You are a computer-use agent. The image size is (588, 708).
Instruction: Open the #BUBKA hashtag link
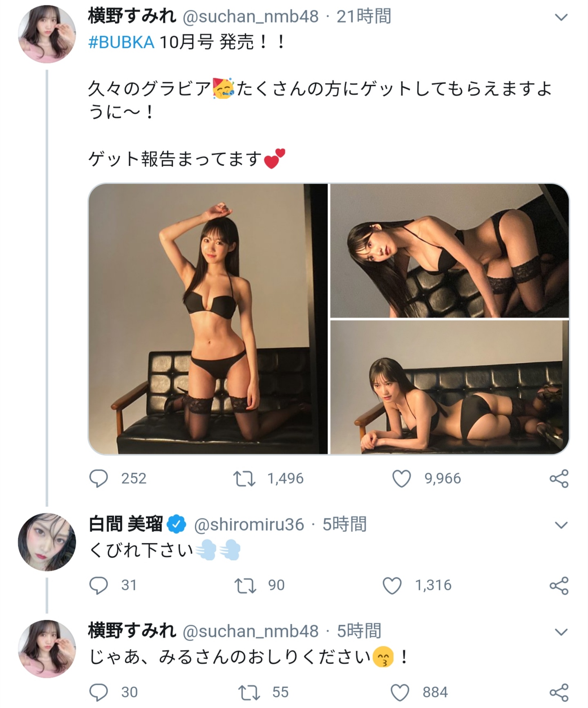tap(121, 42)
